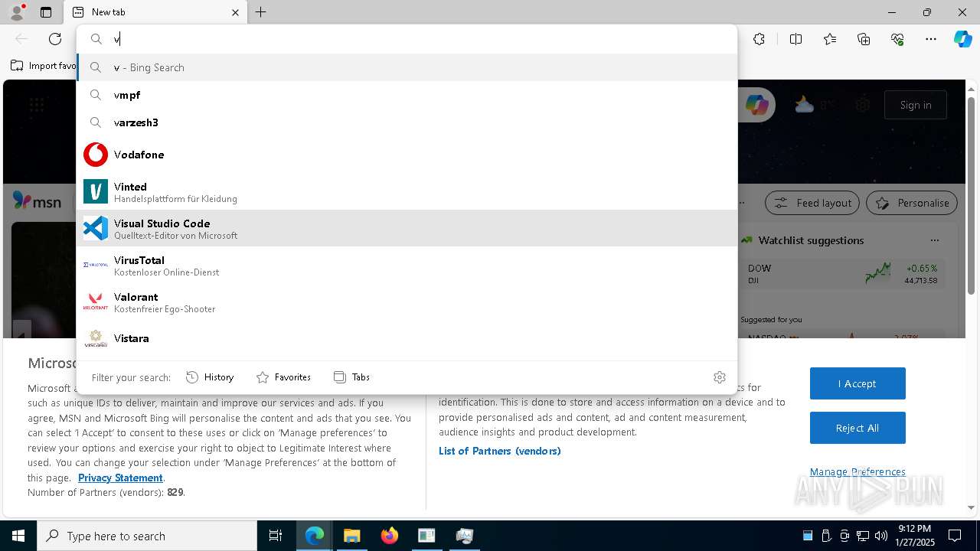Viewport: 980px width, 551px height.
Task: Click the Edge profile avatar icon
Action: [x=17, y=12]
